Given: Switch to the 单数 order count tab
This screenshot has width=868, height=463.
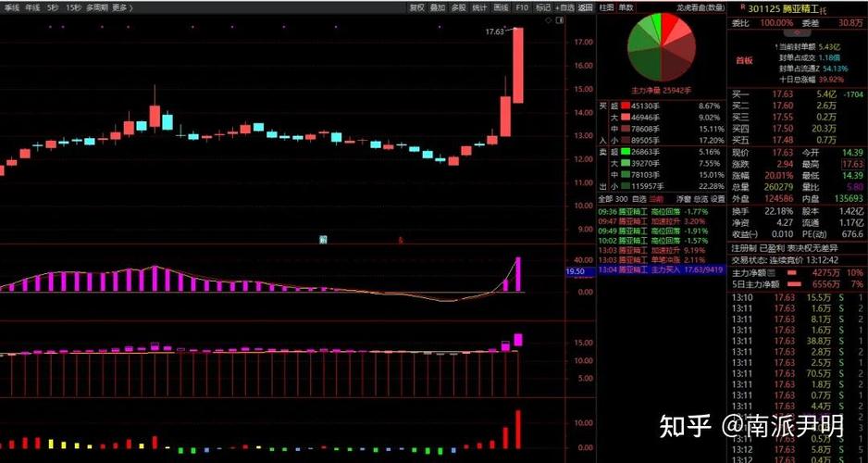Looking at the screenshot, I should [x=626, y=7].
